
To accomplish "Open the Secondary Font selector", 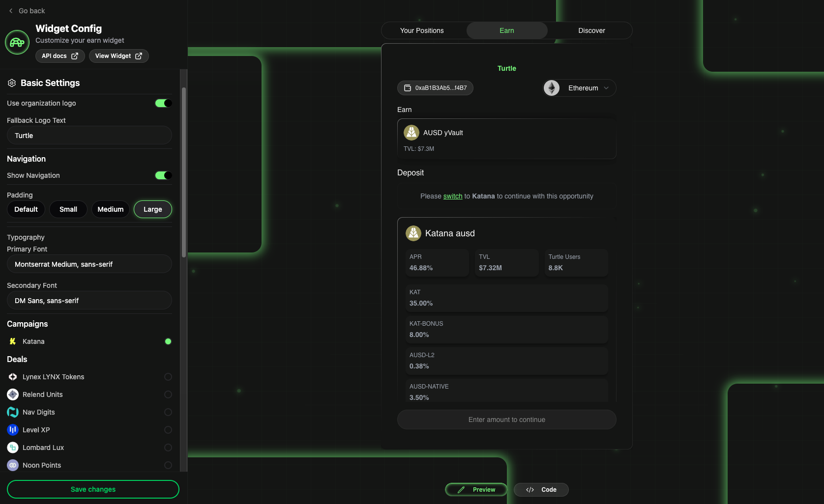I will coord(89,301).
